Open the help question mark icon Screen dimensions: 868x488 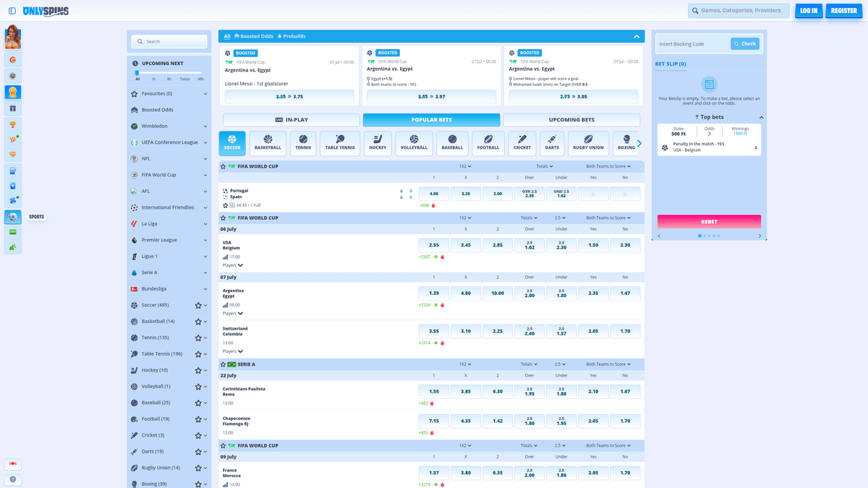coord(12,479)
